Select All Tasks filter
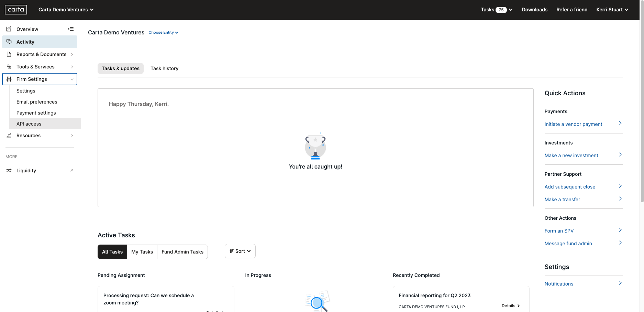Viewport: 644px width, 312px height. pos(112,252)
